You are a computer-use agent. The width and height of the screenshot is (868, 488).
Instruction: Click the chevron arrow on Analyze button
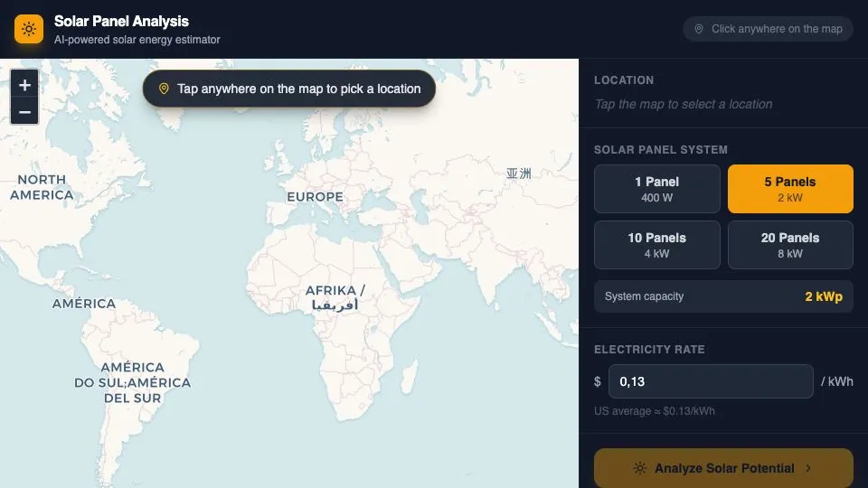(808, 468)
